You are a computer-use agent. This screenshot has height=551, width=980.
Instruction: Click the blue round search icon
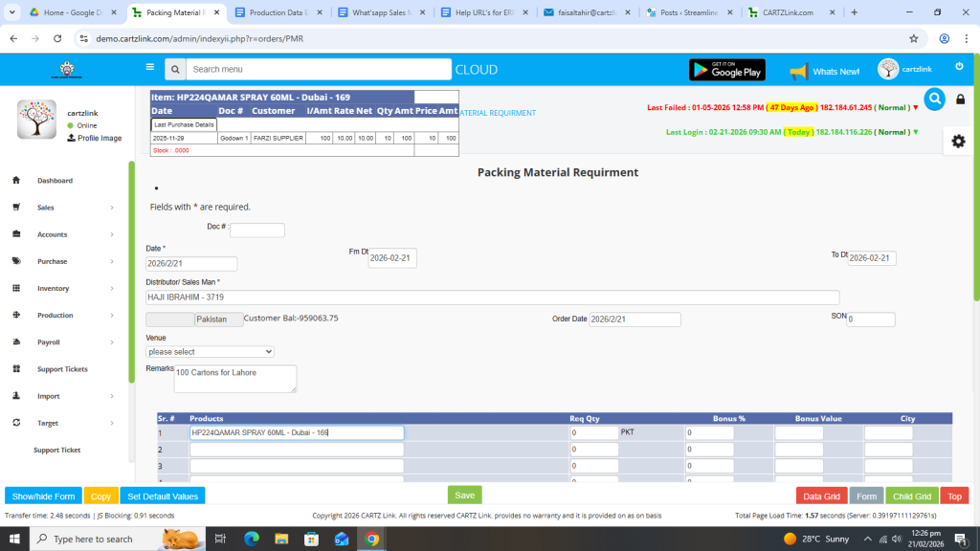pyautogui.click(x=934, y=99)
